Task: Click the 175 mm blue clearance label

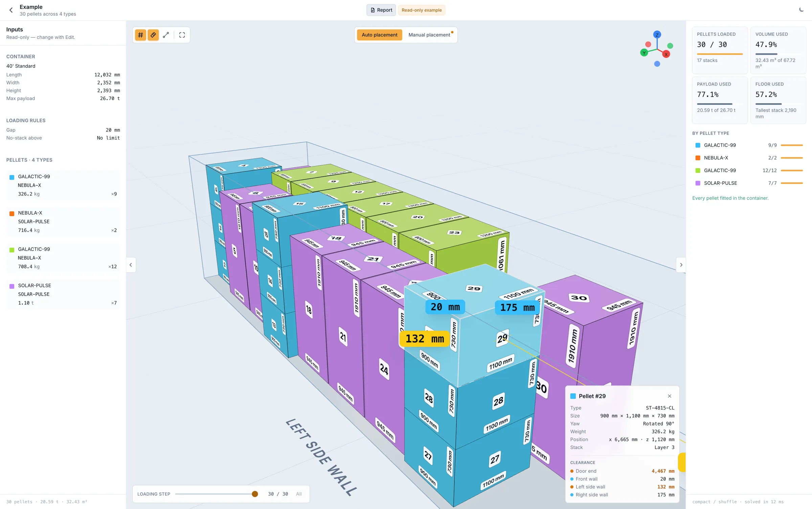Action: coord(517,307)
